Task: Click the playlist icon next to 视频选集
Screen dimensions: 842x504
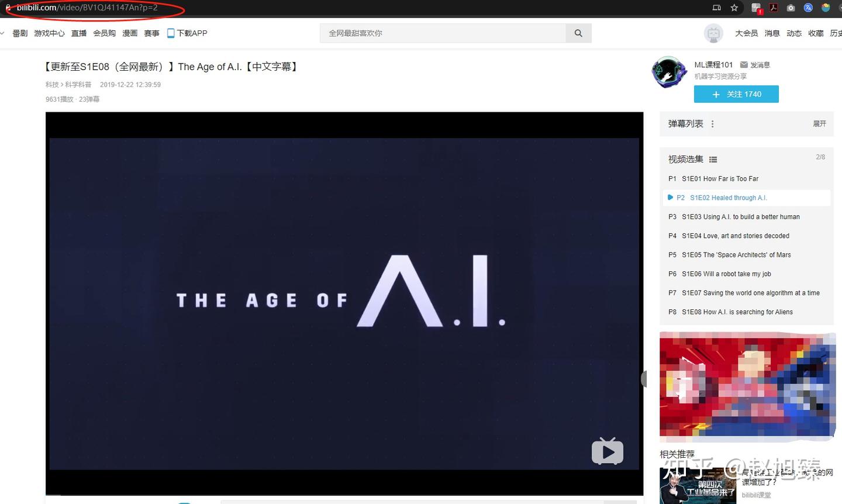Action: coord(713,159)
